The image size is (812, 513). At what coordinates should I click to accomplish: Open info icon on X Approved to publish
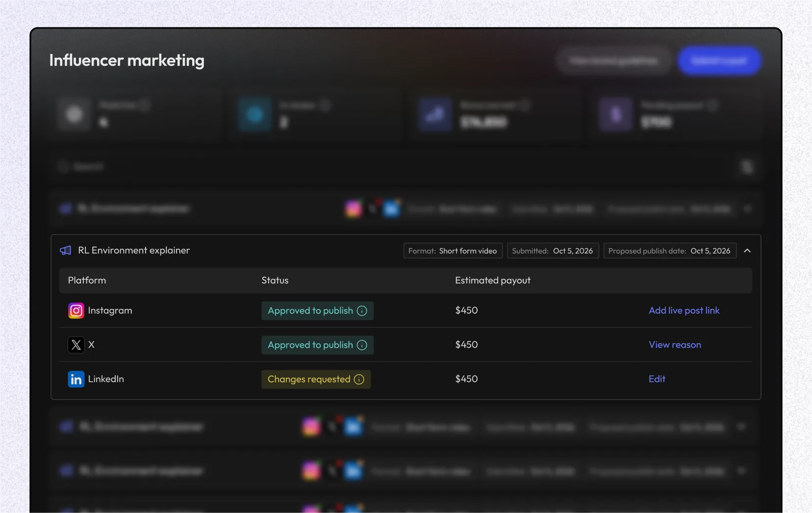pos(362,345)
